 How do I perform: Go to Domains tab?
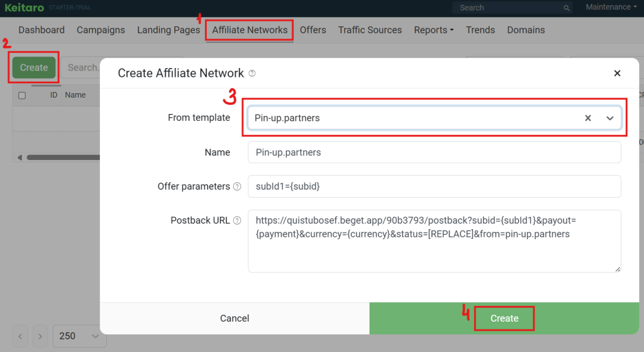point(526,30)
